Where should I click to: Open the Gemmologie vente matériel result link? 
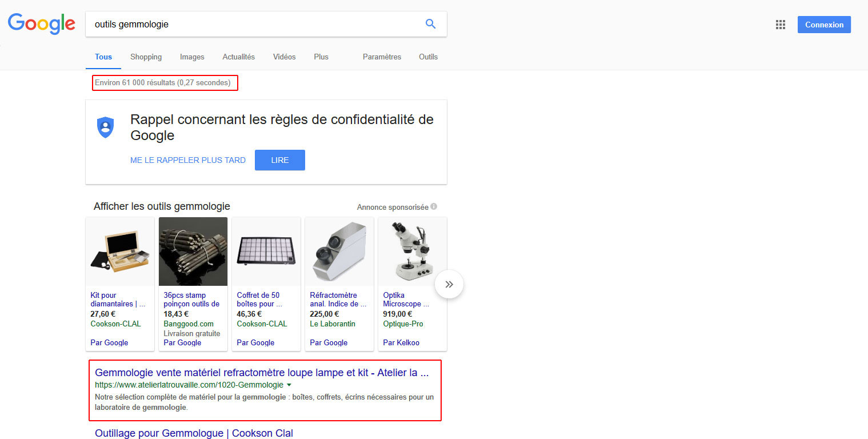pyautogui.click(x=262, y=373)
